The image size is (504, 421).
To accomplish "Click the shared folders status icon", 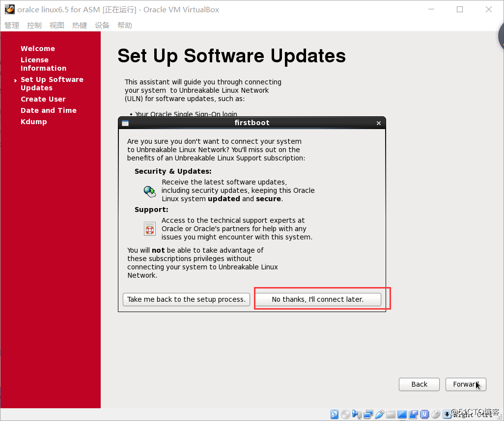I will tap(391, 415).
